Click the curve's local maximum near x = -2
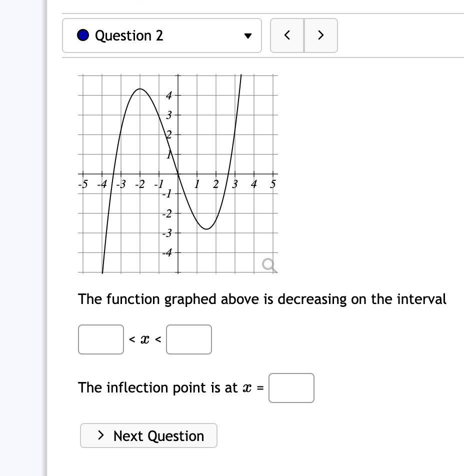Screen dimensions: 464x476 (x=139, y=89)
